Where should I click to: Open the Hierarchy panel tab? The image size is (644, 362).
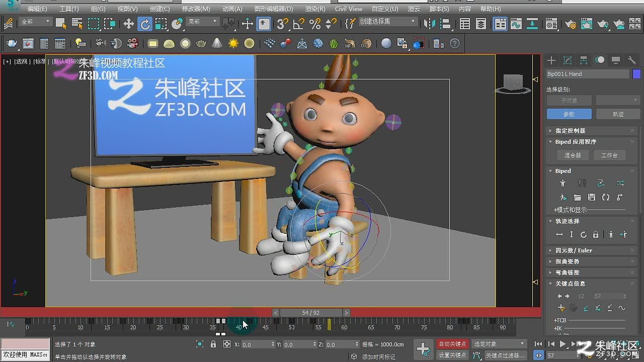click(584, 60)
